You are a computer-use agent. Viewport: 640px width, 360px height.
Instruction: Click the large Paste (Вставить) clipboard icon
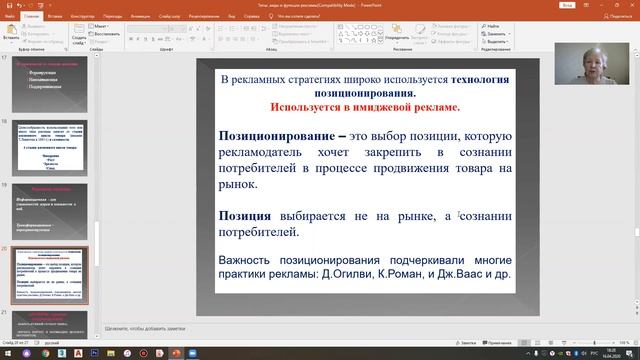[x=11, y=29]
